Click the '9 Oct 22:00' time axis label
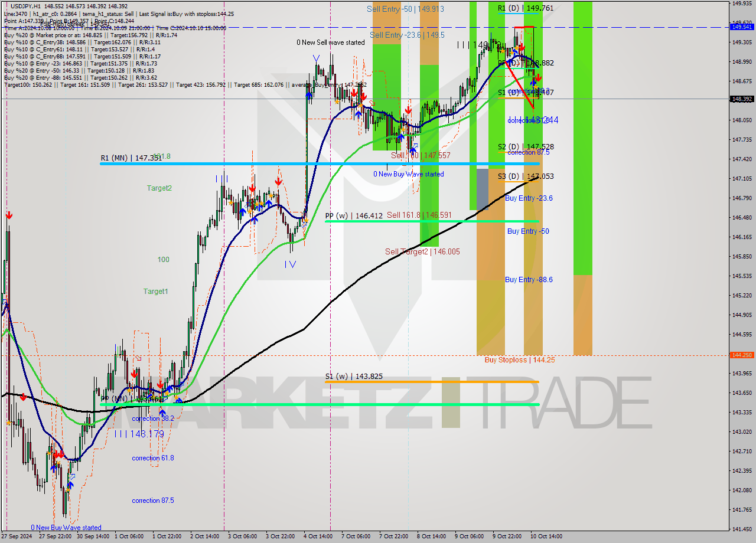The width and height of the screenshot is (756, 543). [507, 537]
